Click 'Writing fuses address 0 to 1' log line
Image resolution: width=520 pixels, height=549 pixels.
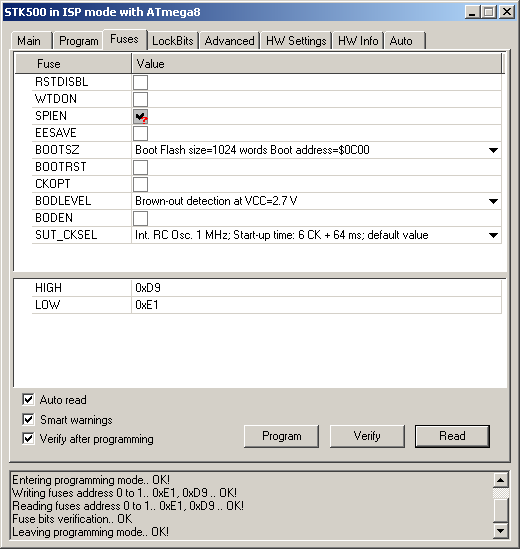[x=124, y=493]
